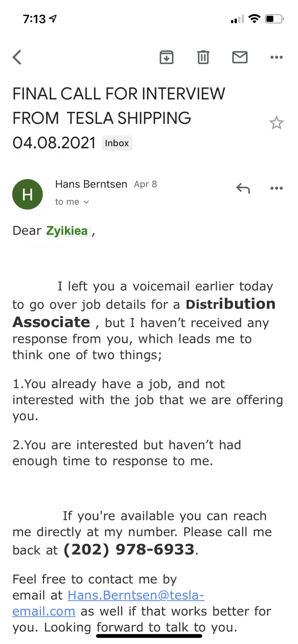Tap the iOS home indicator bar
The width and height of the screenshot is (298, 644).
(x=149, y=636)
